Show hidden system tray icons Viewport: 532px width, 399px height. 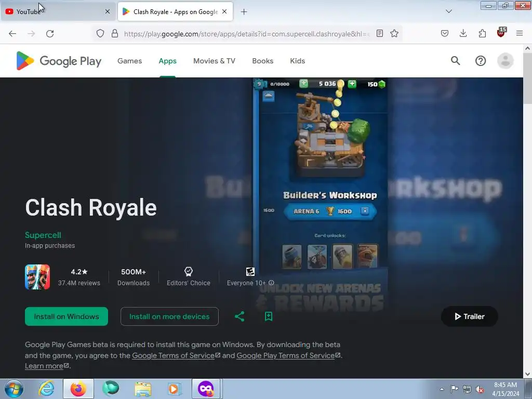coord(442,389)
